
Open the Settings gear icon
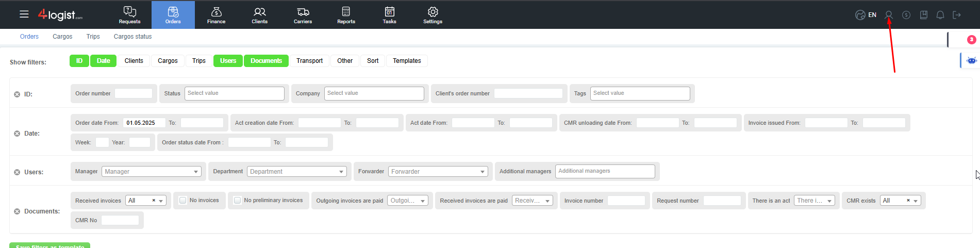(433, 12)
